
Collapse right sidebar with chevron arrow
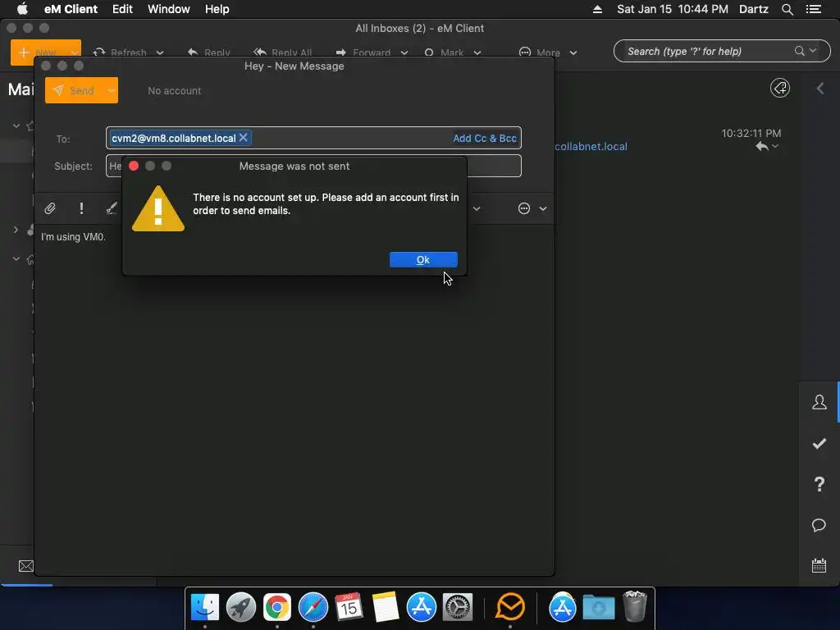tap(820, 89)
